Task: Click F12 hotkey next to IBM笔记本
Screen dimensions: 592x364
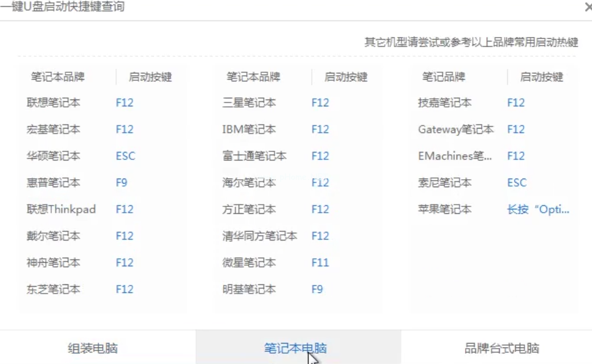Action: pyautogui.click(x=320, y=129)
